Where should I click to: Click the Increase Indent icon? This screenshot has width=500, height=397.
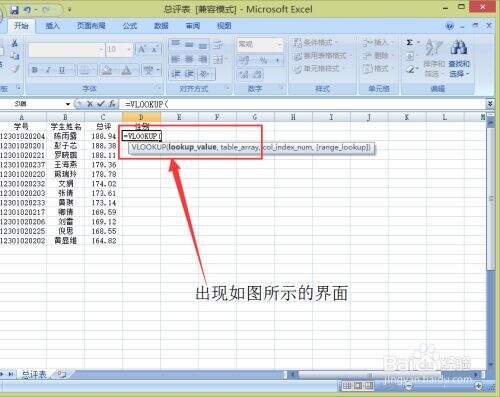(189, 74)
